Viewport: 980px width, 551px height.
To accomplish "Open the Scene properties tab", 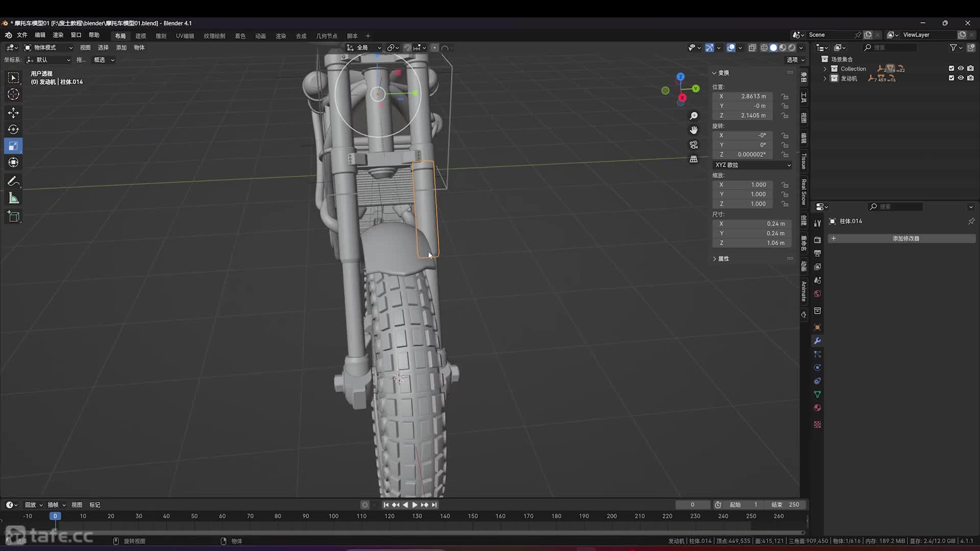I will point(817,280).
